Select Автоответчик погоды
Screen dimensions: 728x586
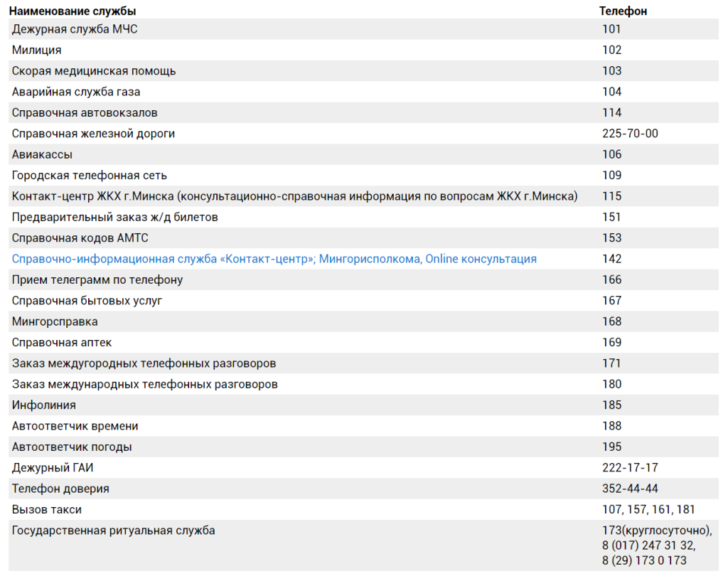pos(72,447)
